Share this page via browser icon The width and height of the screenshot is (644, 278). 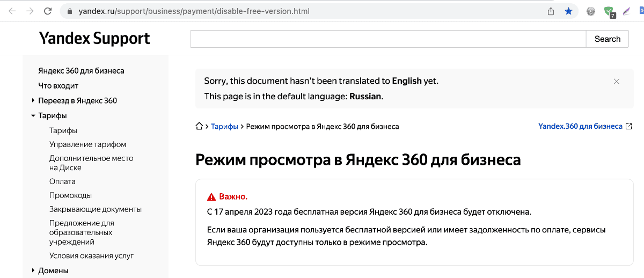(x=551, y=11)
